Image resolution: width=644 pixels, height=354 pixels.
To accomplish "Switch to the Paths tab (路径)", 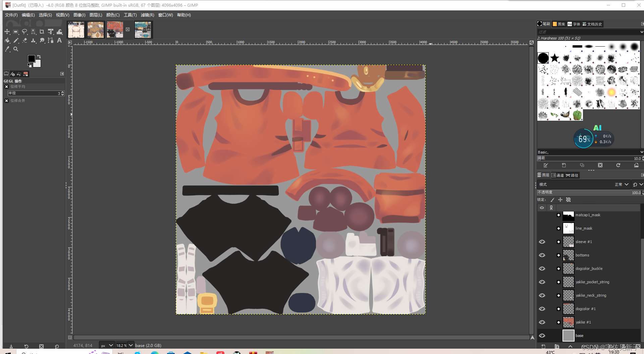I will [x=572, y=175].
